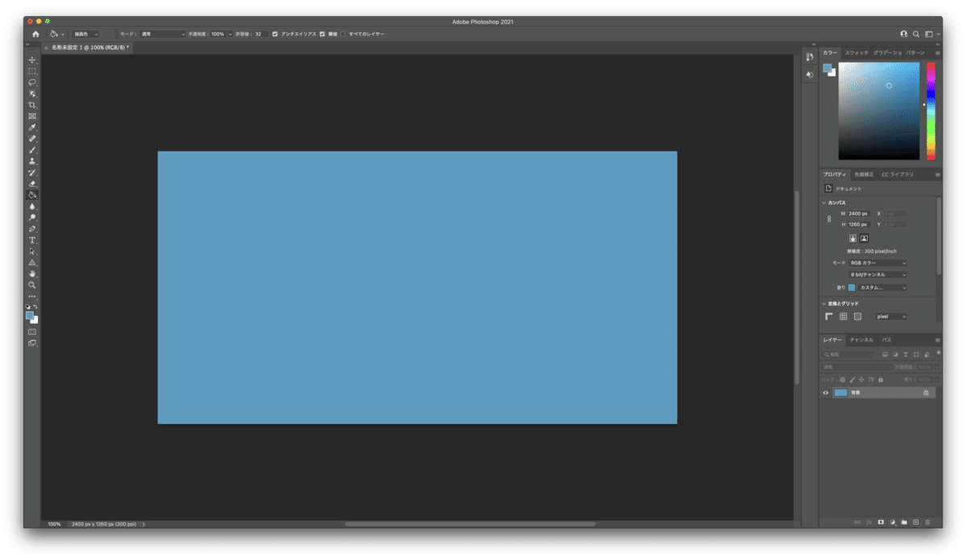This screenshot has height=560, width=967.
Task: Select the Frame tool
Action: pos(32,116)
